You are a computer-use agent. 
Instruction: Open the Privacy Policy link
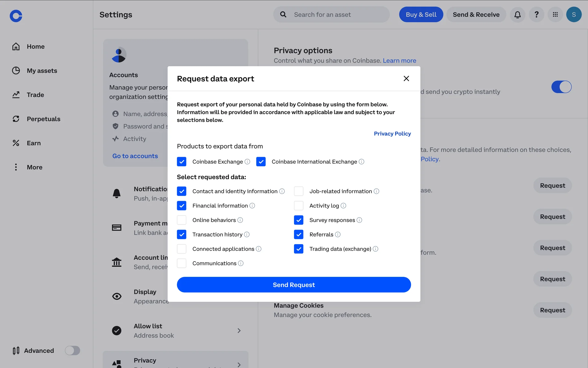tap(392, 134)
